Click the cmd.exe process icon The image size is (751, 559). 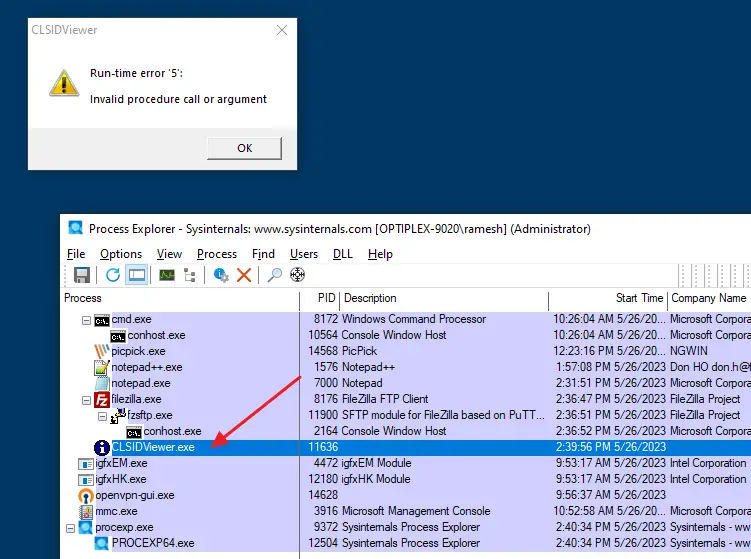pos(102,320)
